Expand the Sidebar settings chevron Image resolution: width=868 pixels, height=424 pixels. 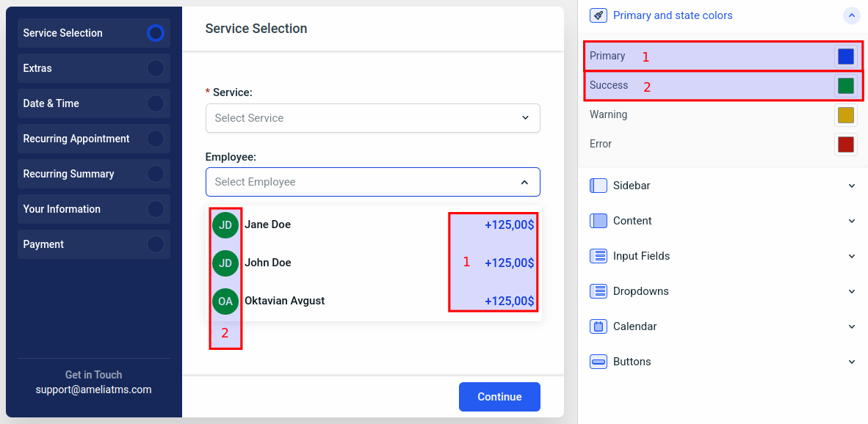[851, 186]
